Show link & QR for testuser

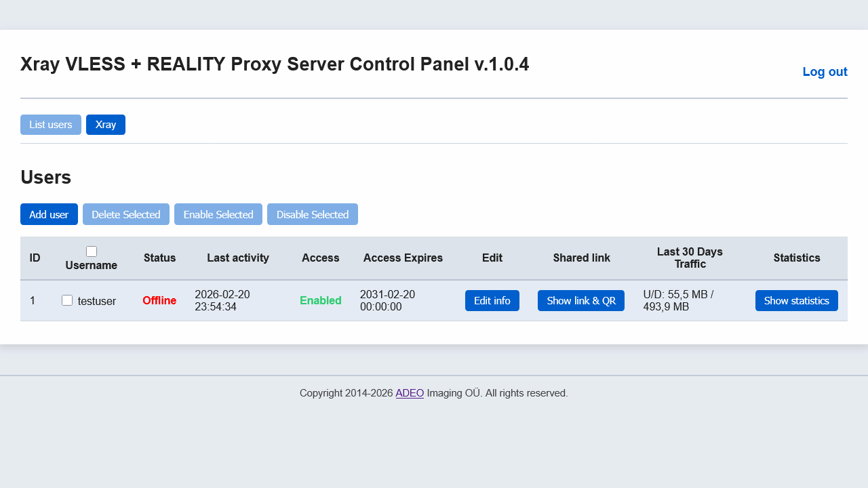tap(581, 300)
